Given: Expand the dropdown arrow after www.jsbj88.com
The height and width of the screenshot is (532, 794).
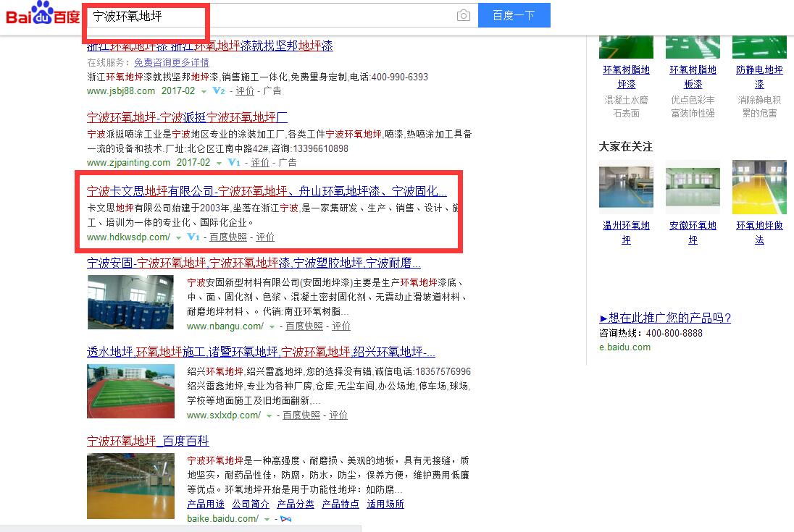Looking at the screenshot, I should pyautogui.click(x=204, y=92).
